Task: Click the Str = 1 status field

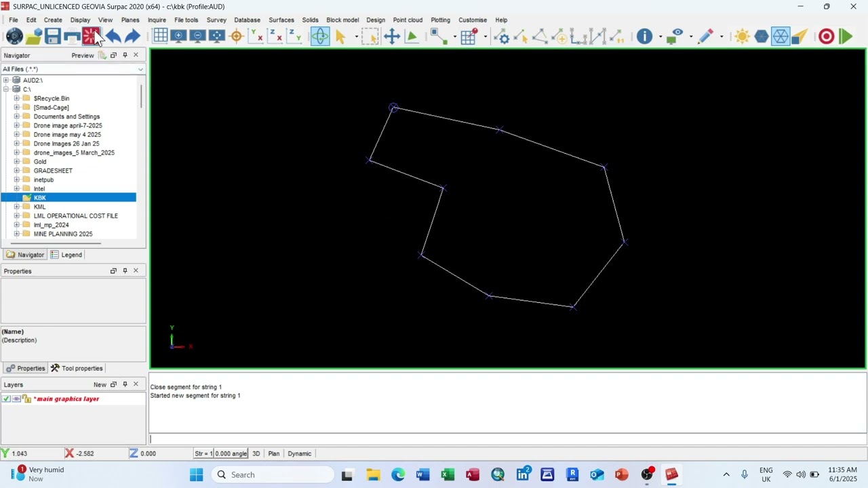Action: [203, 453]
